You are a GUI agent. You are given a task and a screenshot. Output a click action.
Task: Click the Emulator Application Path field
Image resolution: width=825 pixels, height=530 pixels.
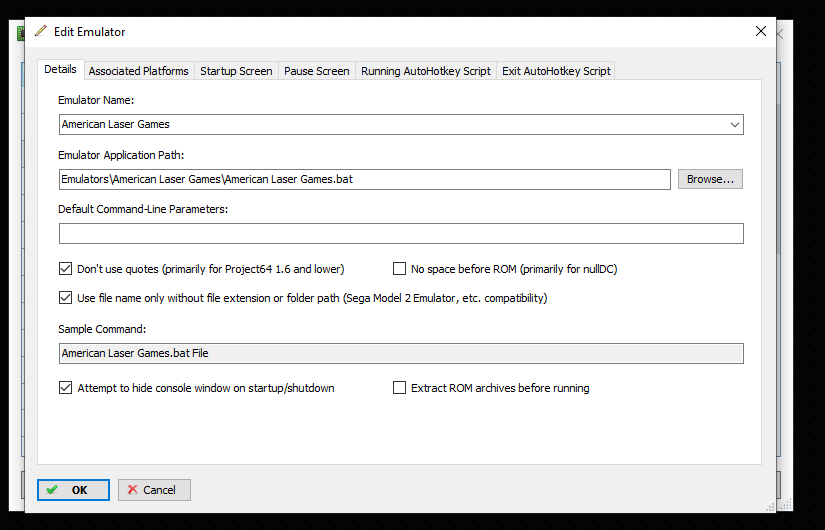point(365,179)
